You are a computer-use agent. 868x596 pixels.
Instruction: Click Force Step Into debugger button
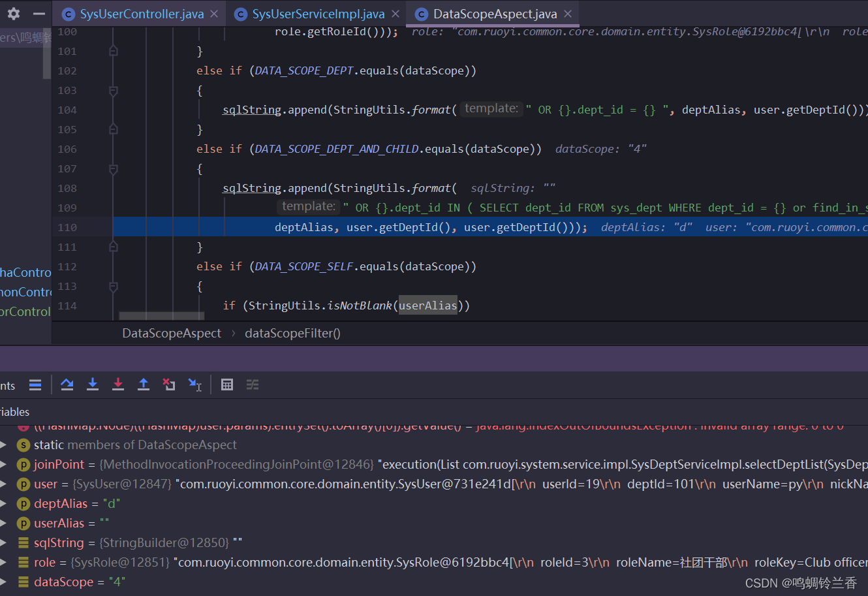pos(118,384)
